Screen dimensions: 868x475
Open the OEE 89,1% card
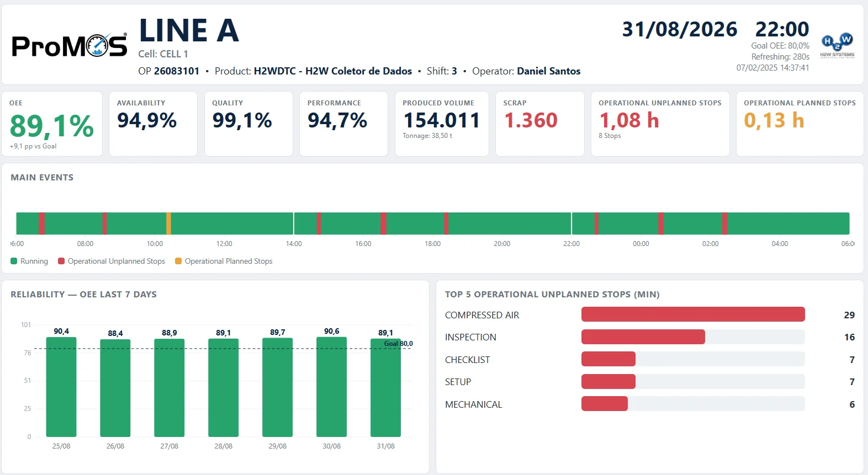click(x=52, y=124)
